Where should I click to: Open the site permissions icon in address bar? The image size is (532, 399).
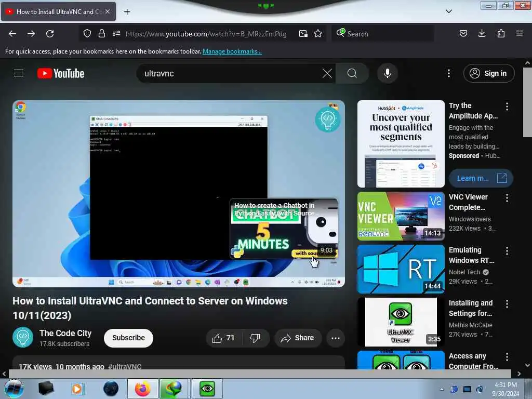coord(116,34)
